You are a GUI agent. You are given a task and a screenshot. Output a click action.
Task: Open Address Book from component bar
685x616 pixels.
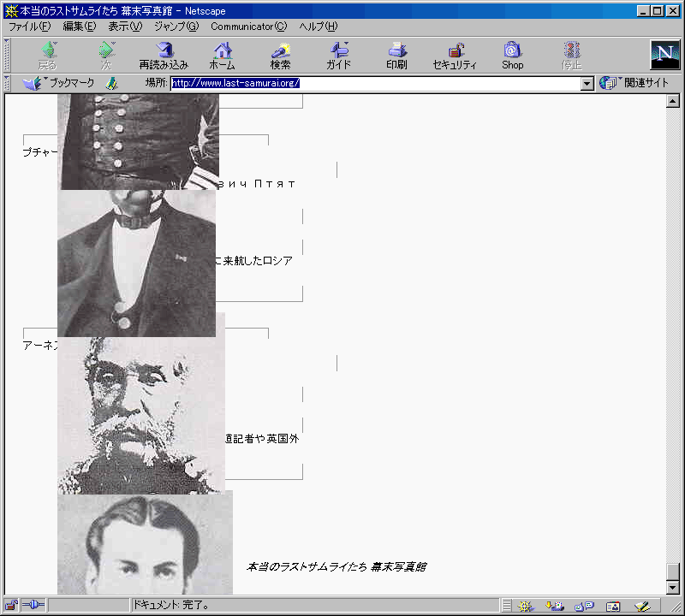[x=613, y=607]
